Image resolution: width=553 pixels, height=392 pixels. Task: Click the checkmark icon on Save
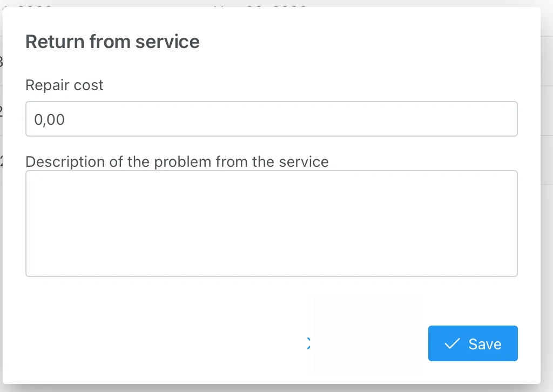tap(451, 344)
